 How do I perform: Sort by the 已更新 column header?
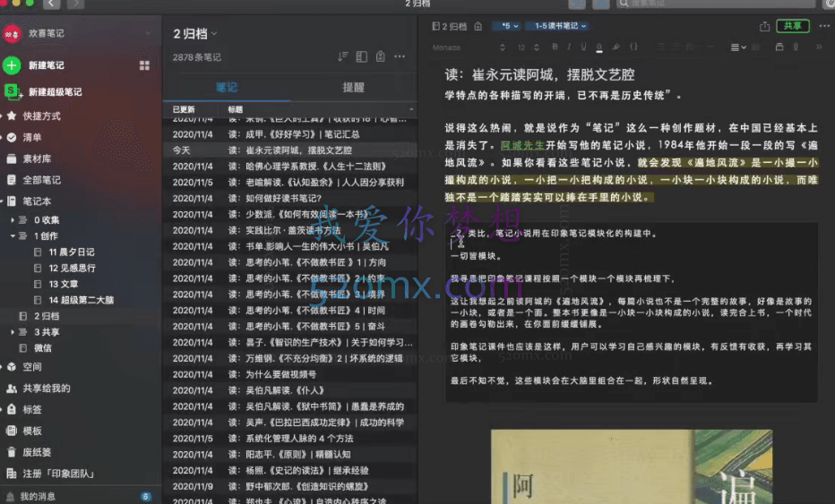pyautogui.click(x=184, y=109)
